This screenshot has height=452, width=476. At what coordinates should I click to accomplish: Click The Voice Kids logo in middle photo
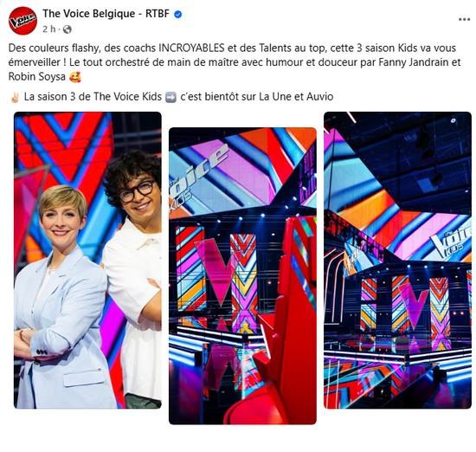pyautogui.click(x=197, y=173)
